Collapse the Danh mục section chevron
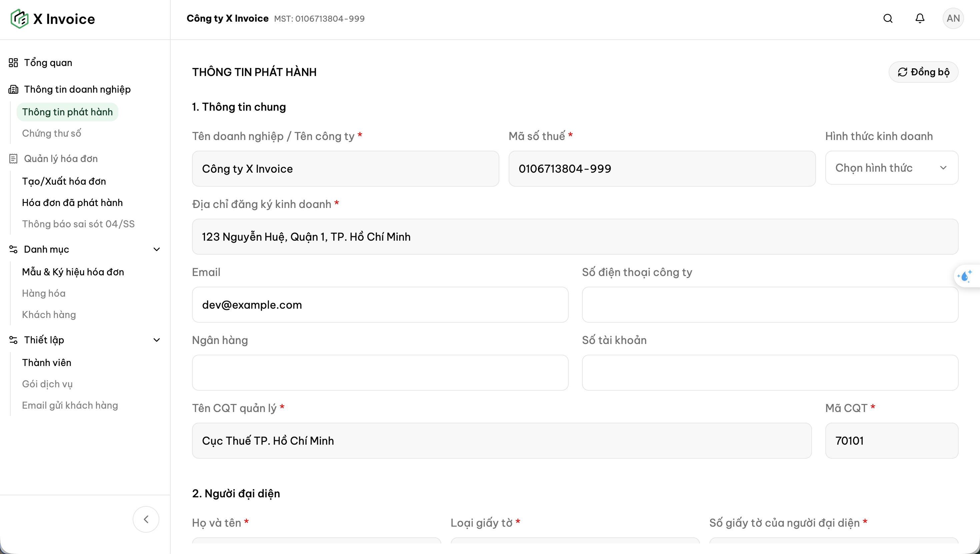This screenshot has height=554, width=980. [156, 249]
